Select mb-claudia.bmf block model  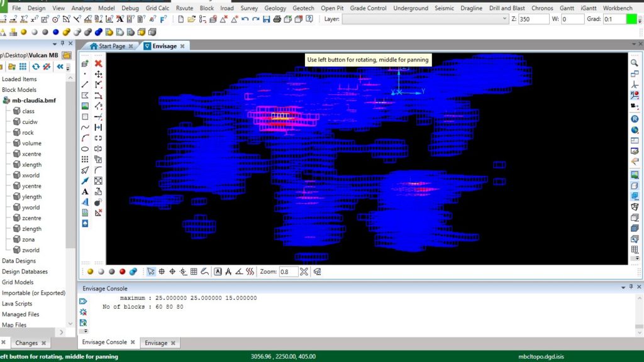coord(34,100)
